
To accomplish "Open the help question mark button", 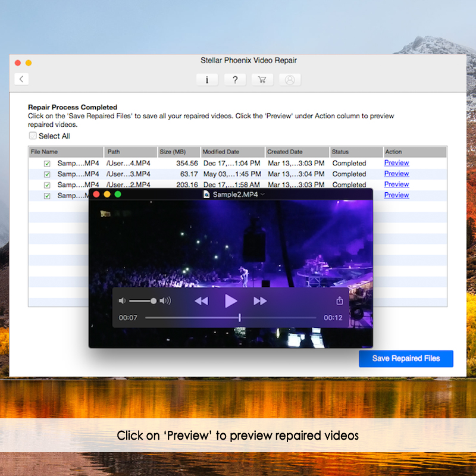I will point(235,80).
